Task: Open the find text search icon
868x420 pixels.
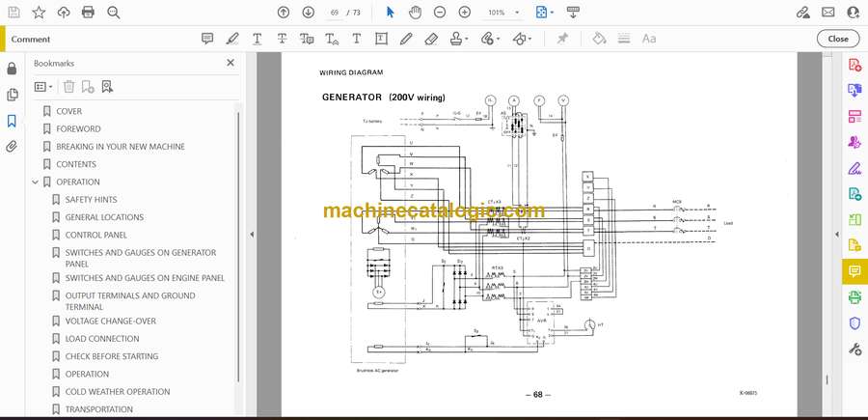Action: 114,13
